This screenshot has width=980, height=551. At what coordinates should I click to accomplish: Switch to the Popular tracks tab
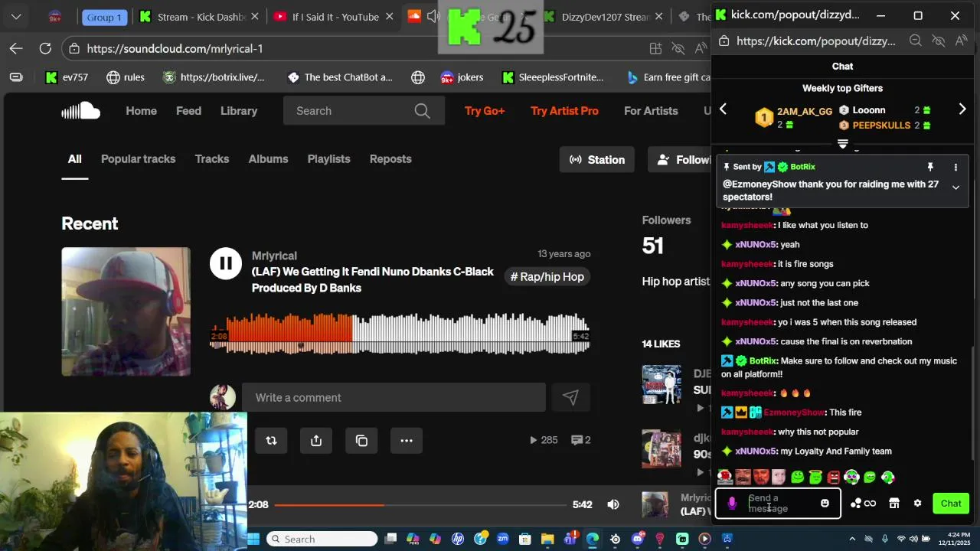[x=139, y=159]
